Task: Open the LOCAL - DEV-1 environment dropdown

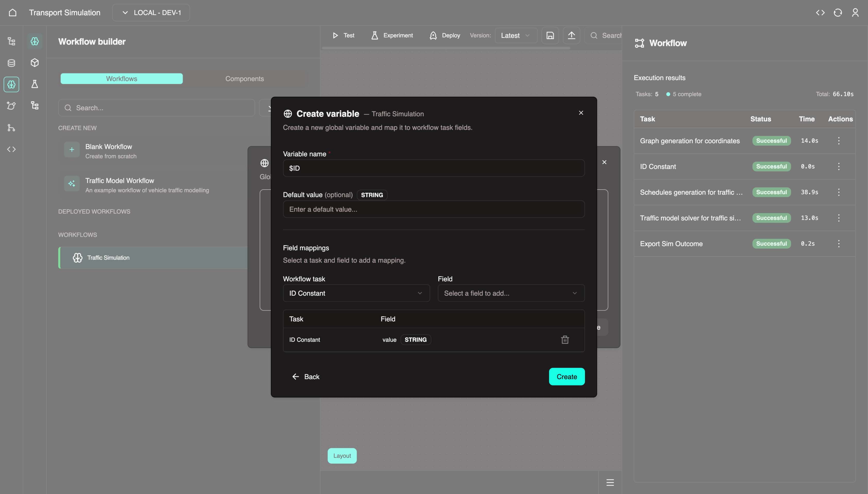Action: point(151,13)
